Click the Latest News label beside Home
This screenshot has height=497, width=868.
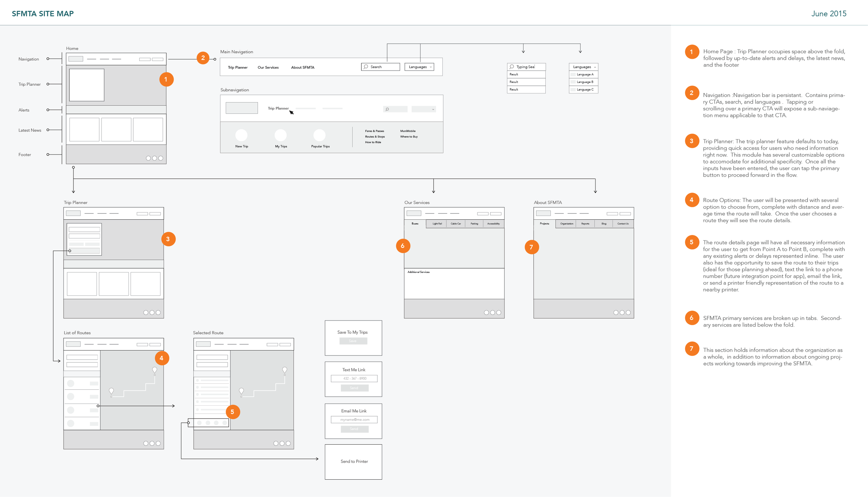30,130
